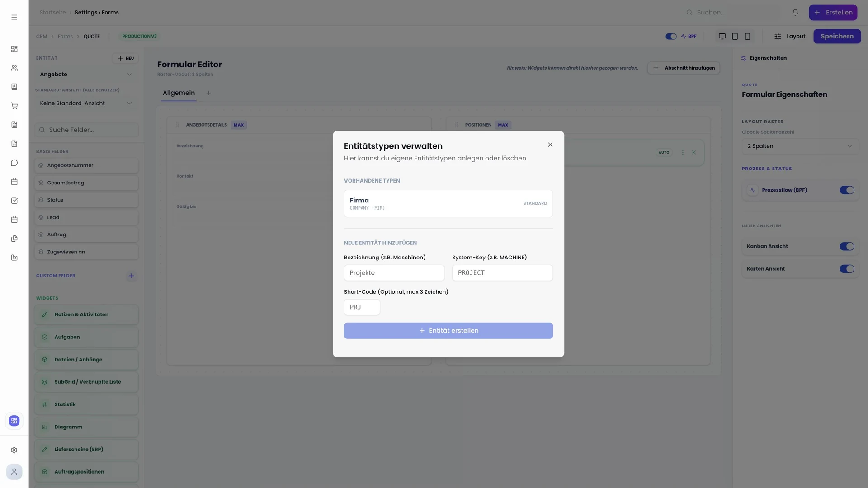
Task: Switch to tablet preview icon
Action: (x=735, y=36)
